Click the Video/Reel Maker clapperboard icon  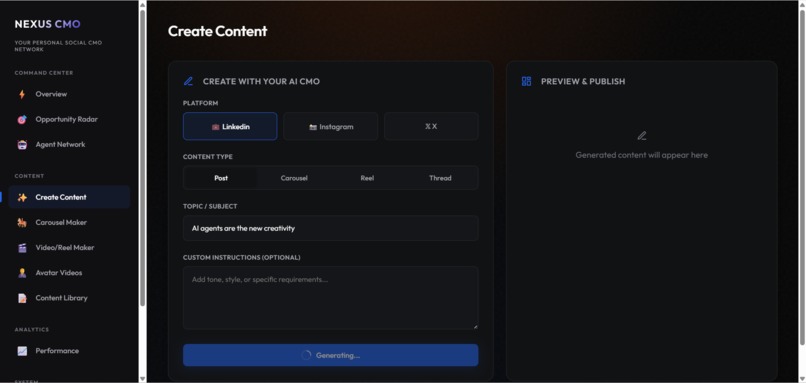[x=22, y=248]
